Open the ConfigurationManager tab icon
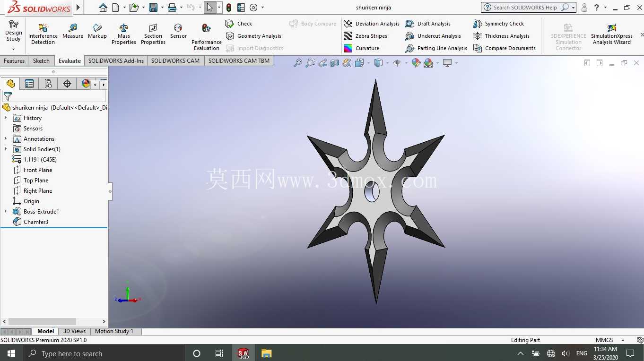 (48, 84)
